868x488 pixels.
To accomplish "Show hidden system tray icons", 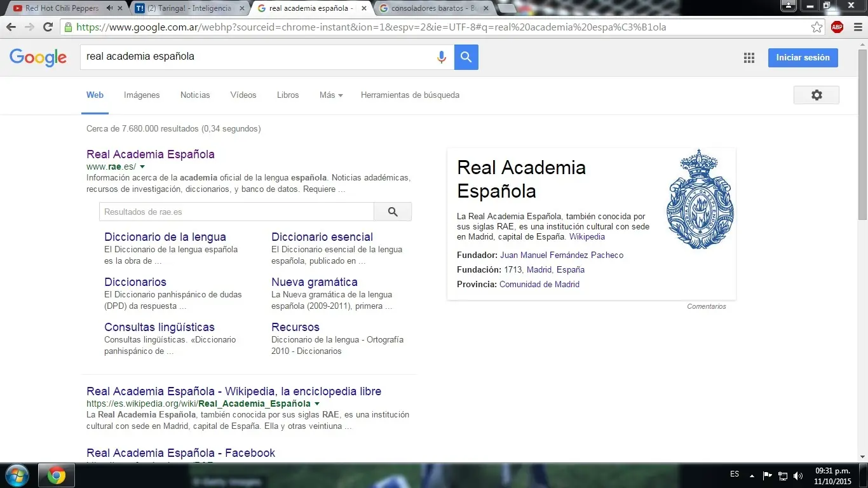I will coord(752,476).
